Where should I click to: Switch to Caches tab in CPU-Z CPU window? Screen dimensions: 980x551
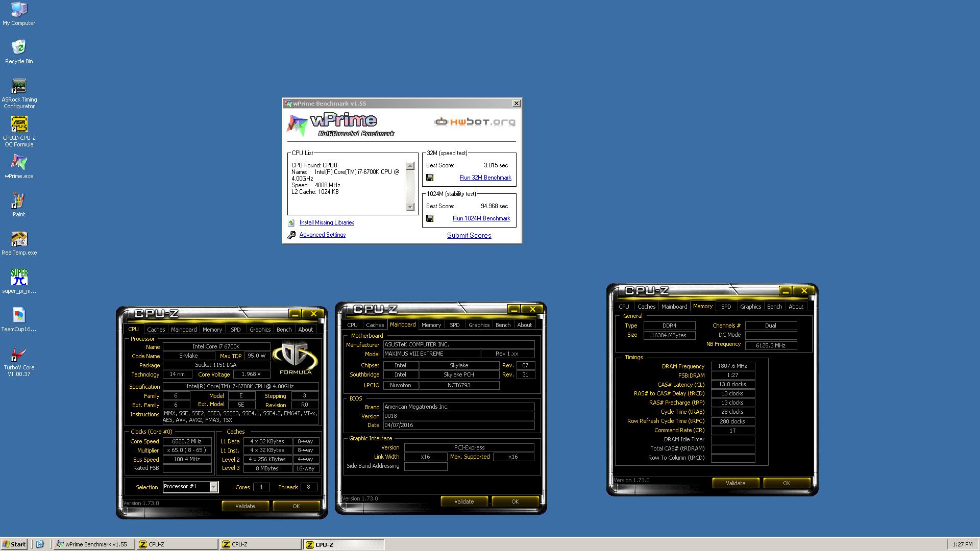click(156, 330)
